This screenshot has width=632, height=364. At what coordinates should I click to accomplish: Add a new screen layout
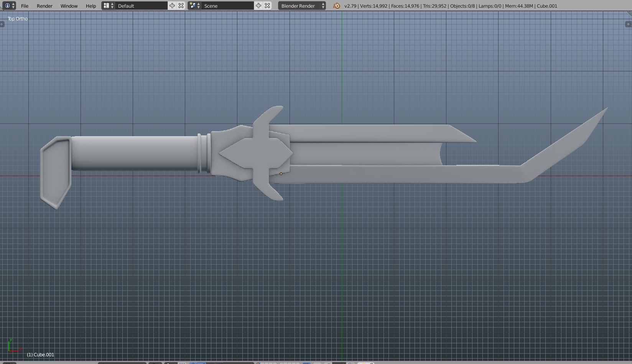tap(172, 6)
